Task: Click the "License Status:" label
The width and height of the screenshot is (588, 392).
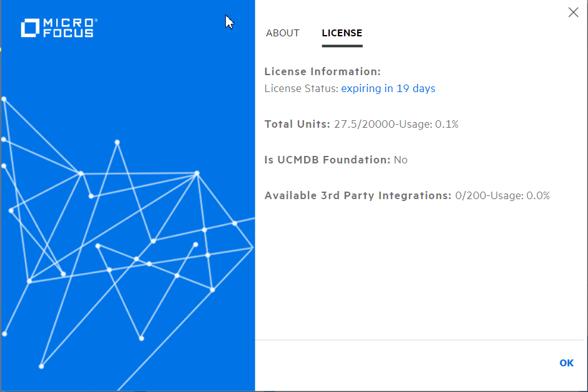Action: (301, 88)
